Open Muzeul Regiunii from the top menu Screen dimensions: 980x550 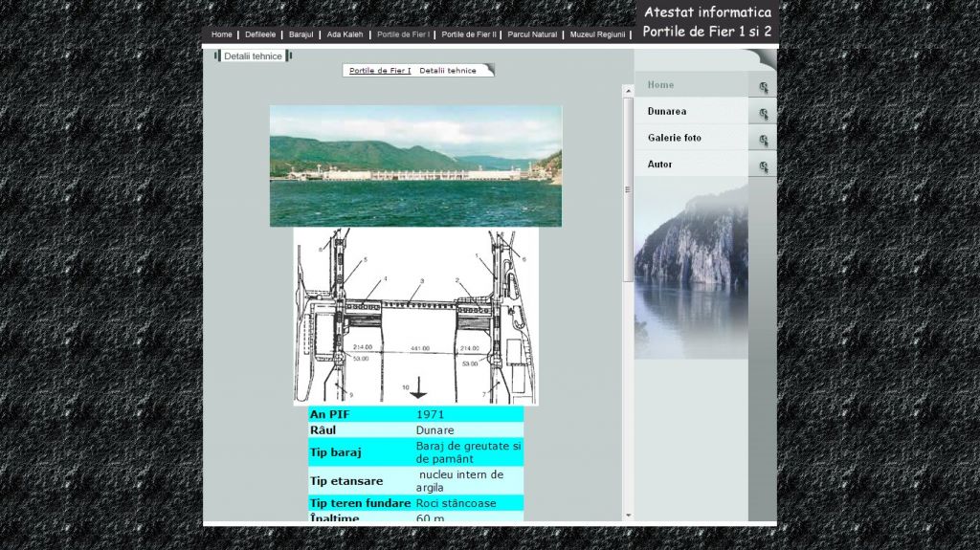(597, 34)
